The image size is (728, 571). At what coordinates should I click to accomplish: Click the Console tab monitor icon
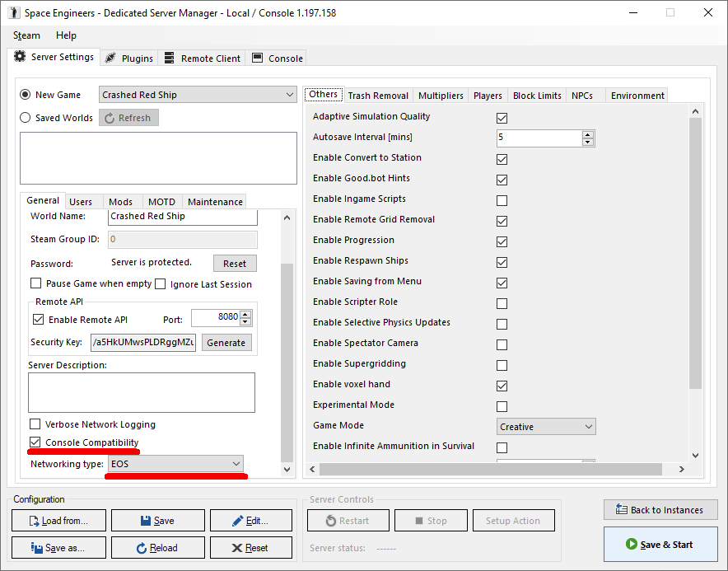click(257, 58)
